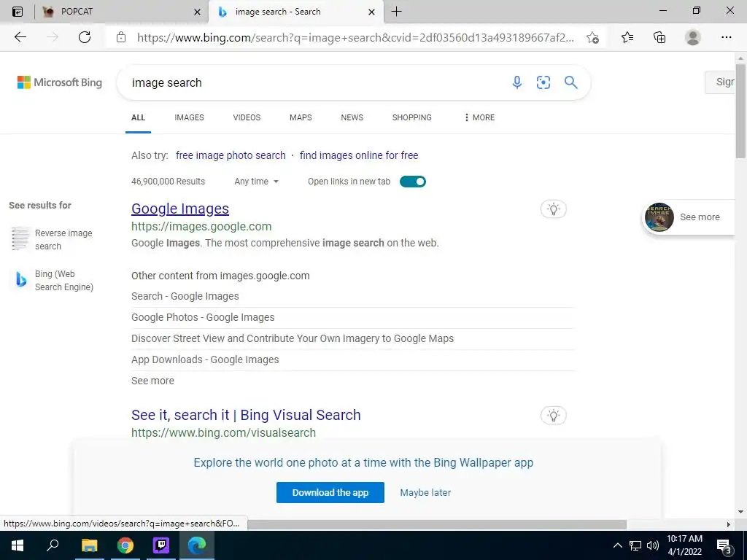Click lightbulb icon beside Google Images result

coord(554,209)
